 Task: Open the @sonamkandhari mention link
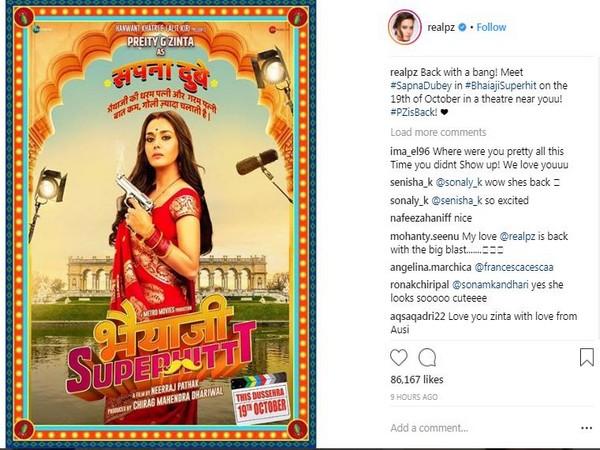pyautogui.click(x=490, y=285)
